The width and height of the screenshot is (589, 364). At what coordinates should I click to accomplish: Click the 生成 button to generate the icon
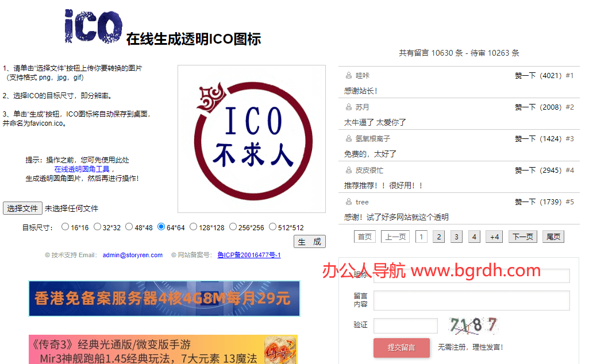pyautogui.click(x=309, y=241)
